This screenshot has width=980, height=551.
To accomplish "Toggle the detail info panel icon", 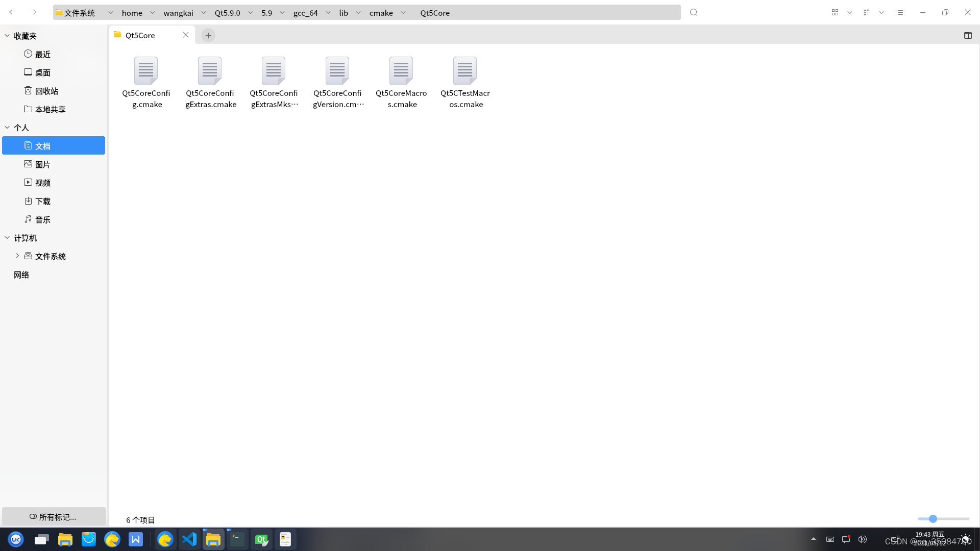I will click(x=968, y=35).
